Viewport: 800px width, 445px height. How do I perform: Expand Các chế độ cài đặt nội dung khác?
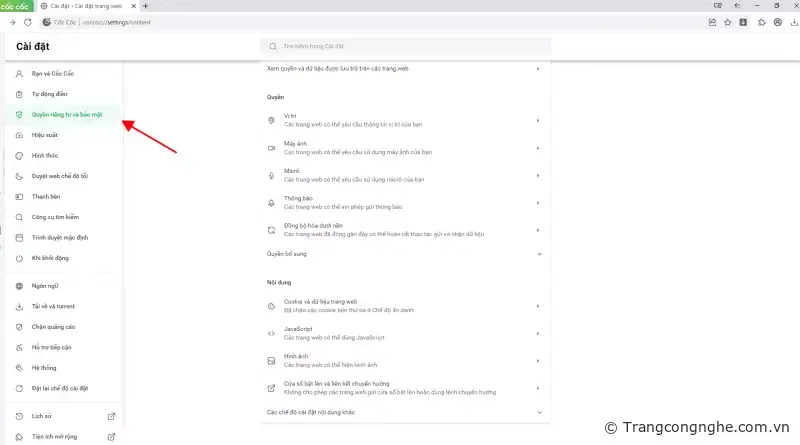403,411
